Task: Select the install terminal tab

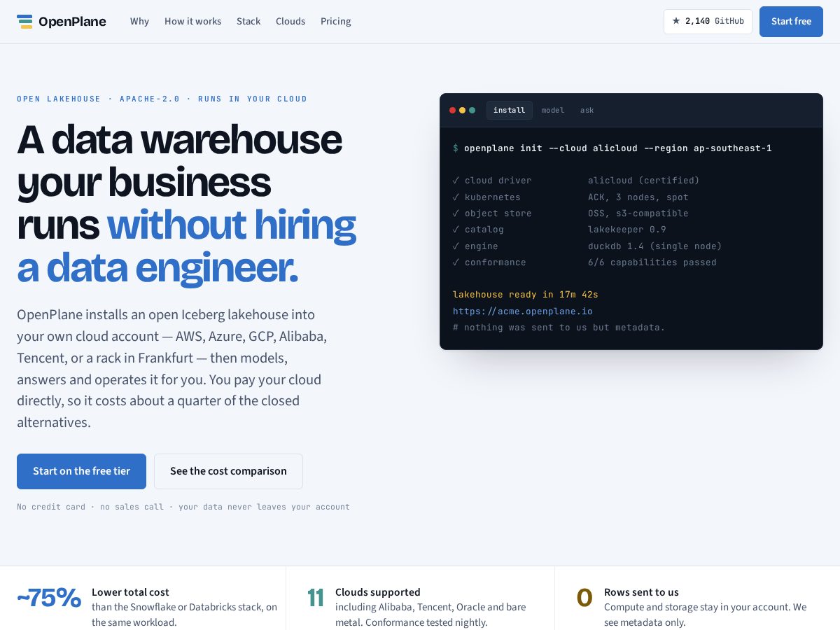Action: (x=510, y=111)
